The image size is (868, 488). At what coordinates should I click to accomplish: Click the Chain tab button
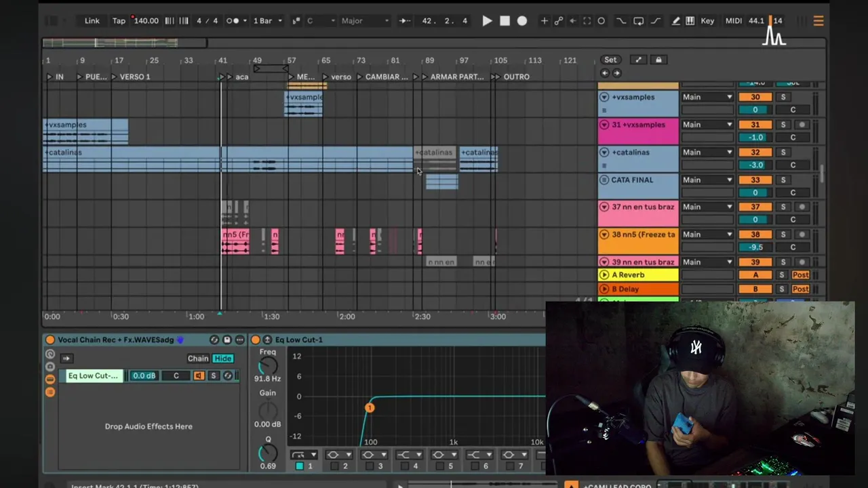coord(198,359)
